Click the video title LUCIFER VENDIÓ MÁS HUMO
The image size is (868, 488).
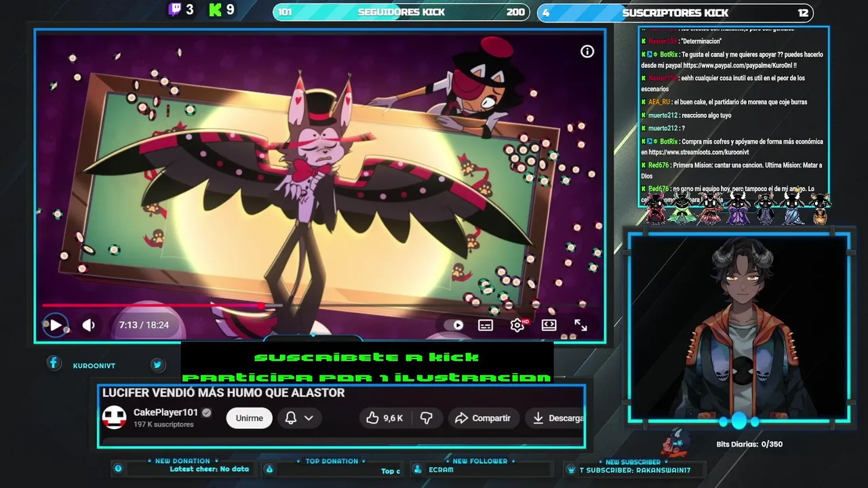click(x=223, y=393)
